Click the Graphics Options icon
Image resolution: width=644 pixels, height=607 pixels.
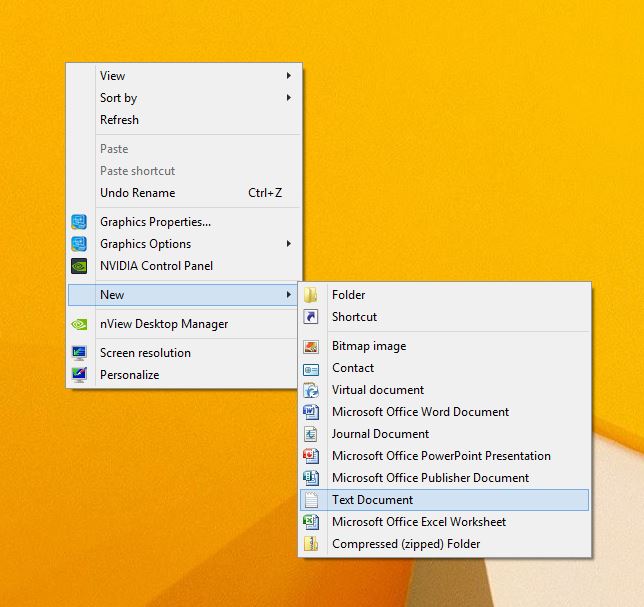(79, 244)
